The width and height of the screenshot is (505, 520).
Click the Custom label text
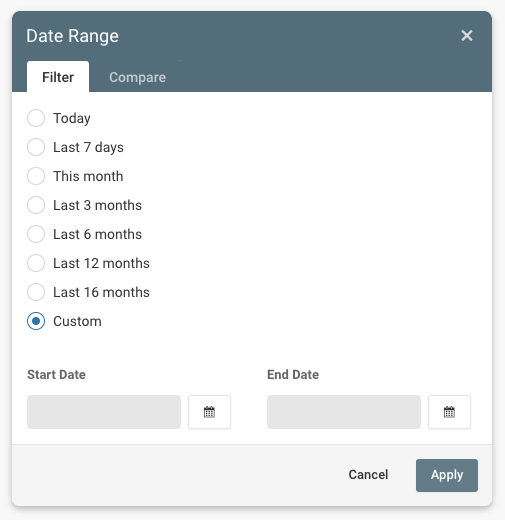(77, 321)
